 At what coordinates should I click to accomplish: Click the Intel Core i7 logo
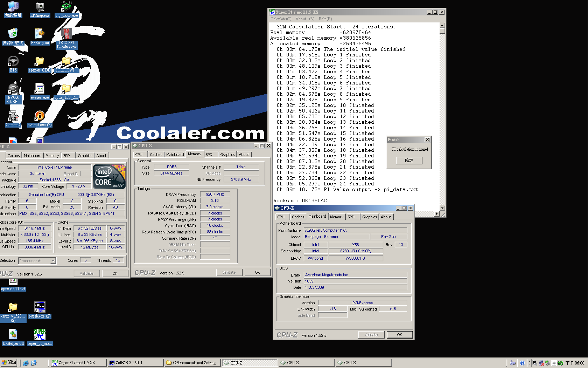click(109, 177)
